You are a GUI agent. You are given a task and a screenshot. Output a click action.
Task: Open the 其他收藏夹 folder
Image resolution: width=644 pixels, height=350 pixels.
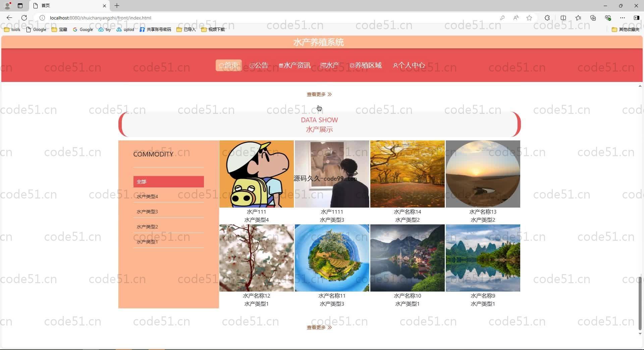pyautogui.click(x=626, y=30)
